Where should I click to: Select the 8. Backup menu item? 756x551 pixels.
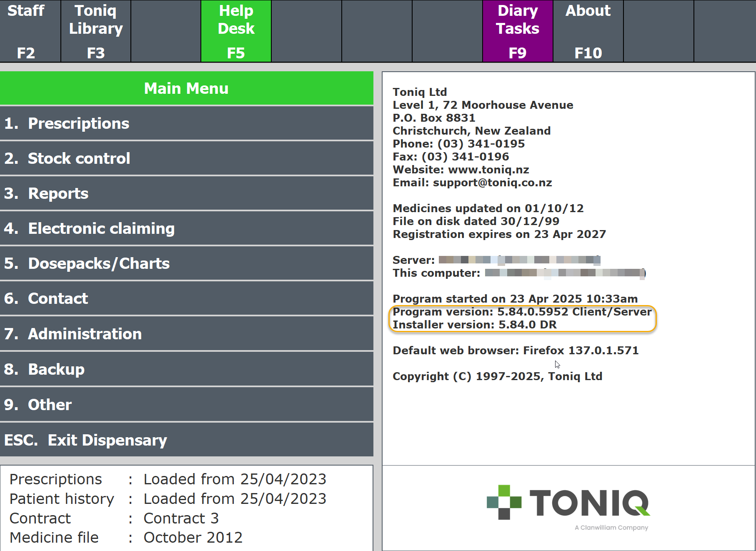187,369
